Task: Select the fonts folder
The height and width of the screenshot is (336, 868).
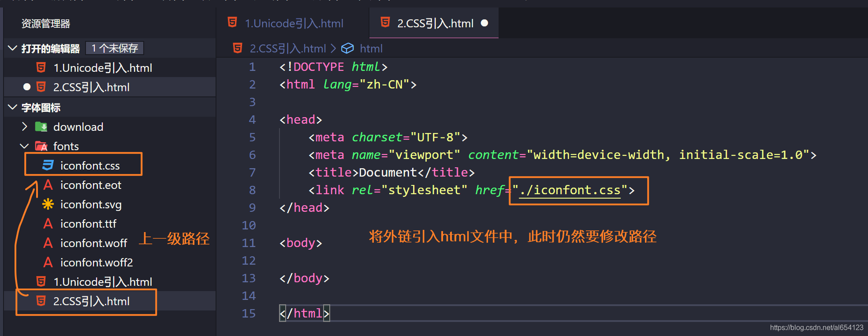Action: [66, 146]
